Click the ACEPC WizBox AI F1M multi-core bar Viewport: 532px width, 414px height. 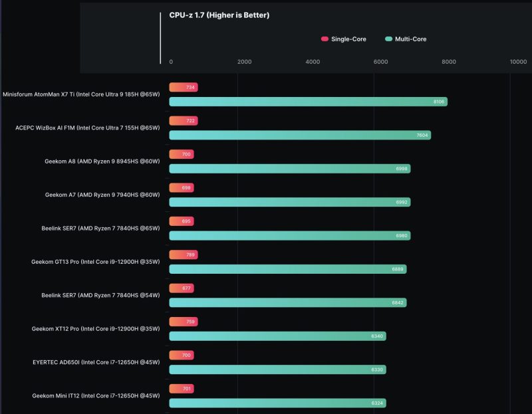[300, 135]
